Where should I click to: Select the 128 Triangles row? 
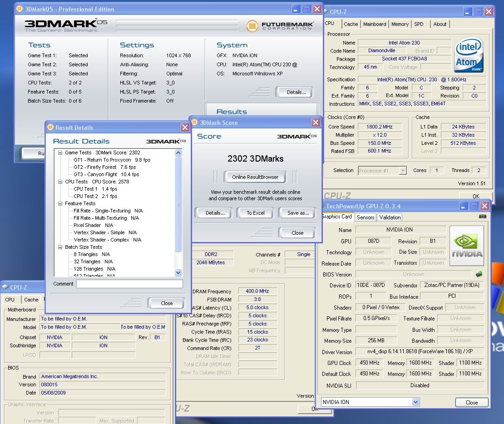click(x=94, y=269)
